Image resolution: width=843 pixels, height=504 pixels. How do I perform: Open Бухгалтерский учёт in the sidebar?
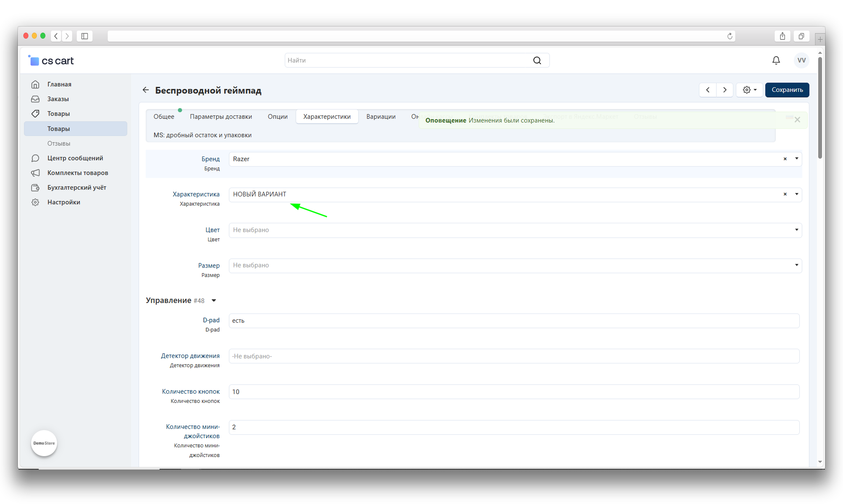click(x=76, y=188)
